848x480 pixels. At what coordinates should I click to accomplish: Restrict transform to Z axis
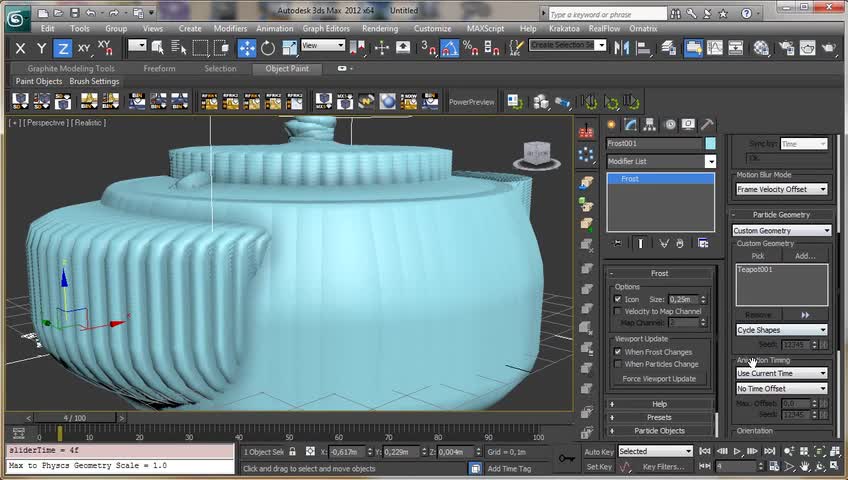(x=62, y=48)
